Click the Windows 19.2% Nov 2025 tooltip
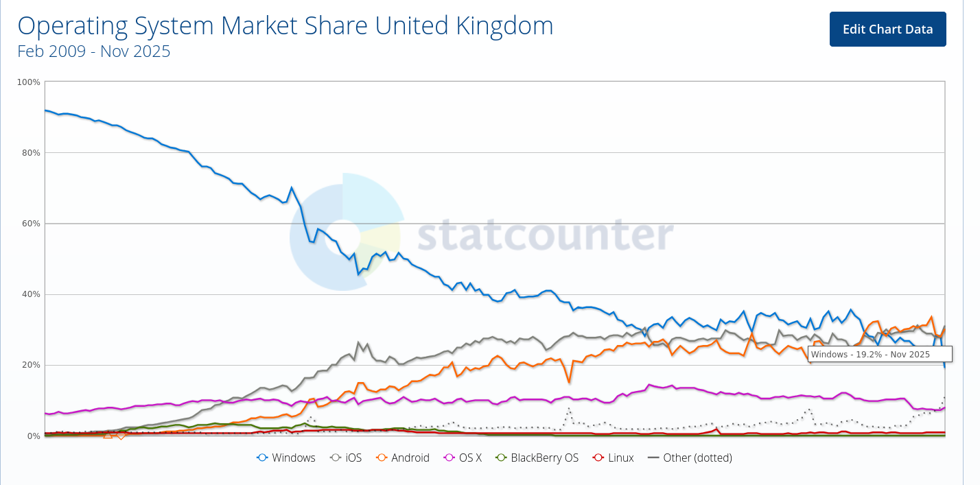This screenshot has height=485, width=980. click(x=880, y=354)
